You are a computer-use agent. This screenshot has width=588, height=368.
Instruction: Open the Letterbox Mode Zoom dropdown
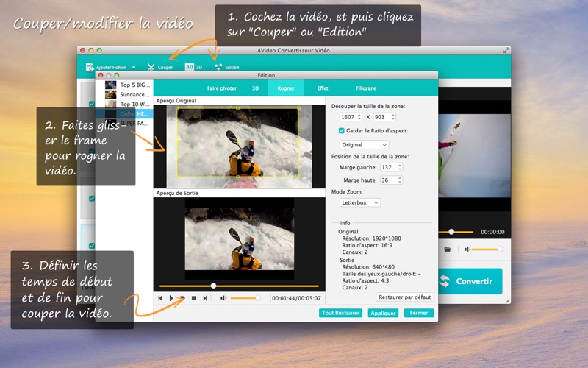(360, 202)
